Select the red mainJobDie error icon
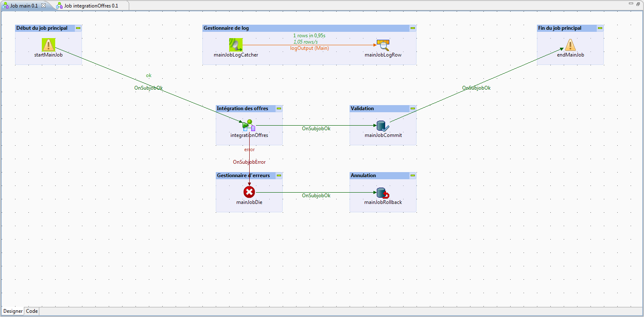Screen dimensions: 644x317 click(249, 192)
